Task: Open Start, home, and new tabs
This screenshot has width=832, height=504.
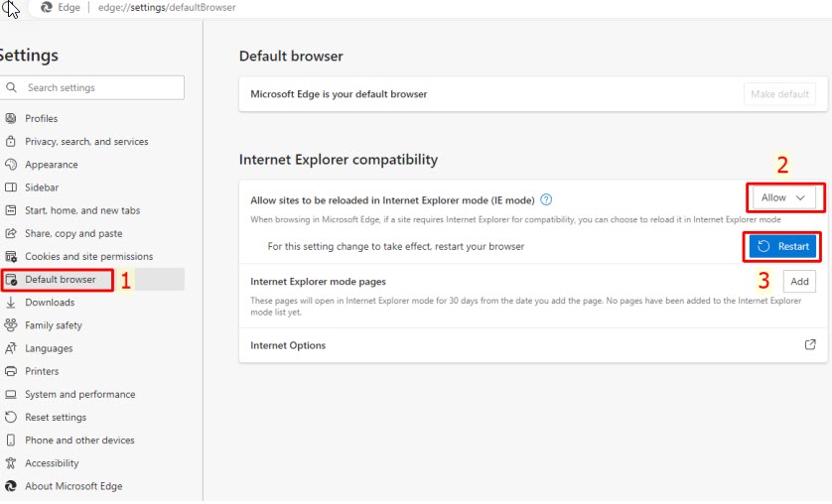Action: pyautogui.click(x=82, y=210)
